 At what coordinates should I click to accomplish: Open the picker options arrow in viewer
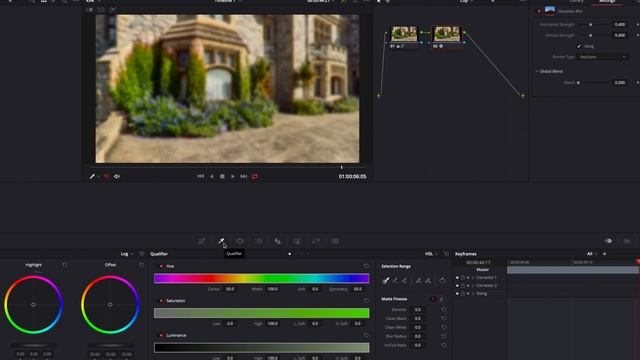coord(98,176)
